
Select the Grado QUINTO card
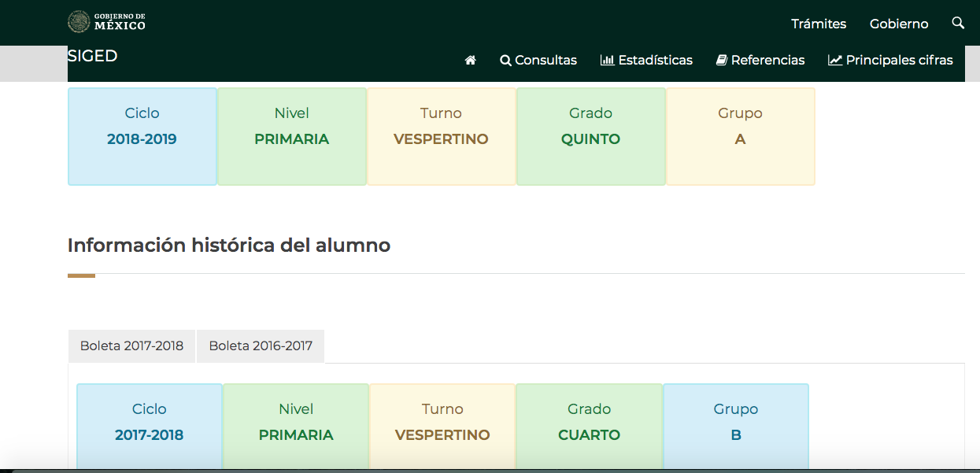click(590, 136)
